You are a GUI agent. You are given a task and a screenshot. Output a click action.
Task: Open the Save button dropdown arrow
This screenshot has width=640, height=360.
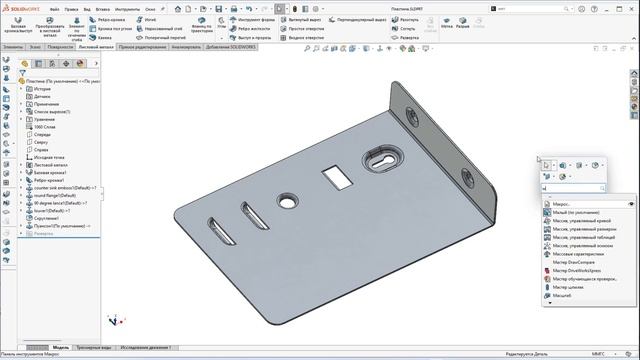(x=226, y=9)
